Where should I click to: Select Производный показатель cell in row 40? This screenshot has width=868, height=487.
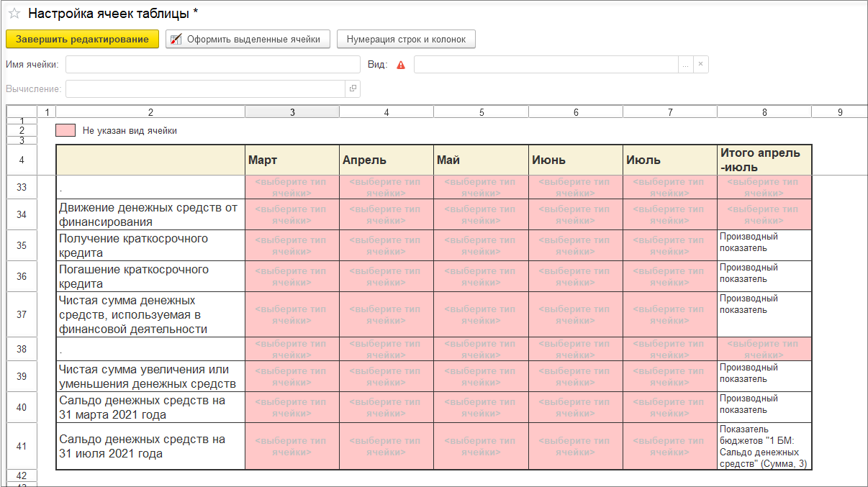pyautogui.click(x=764, y=407)
